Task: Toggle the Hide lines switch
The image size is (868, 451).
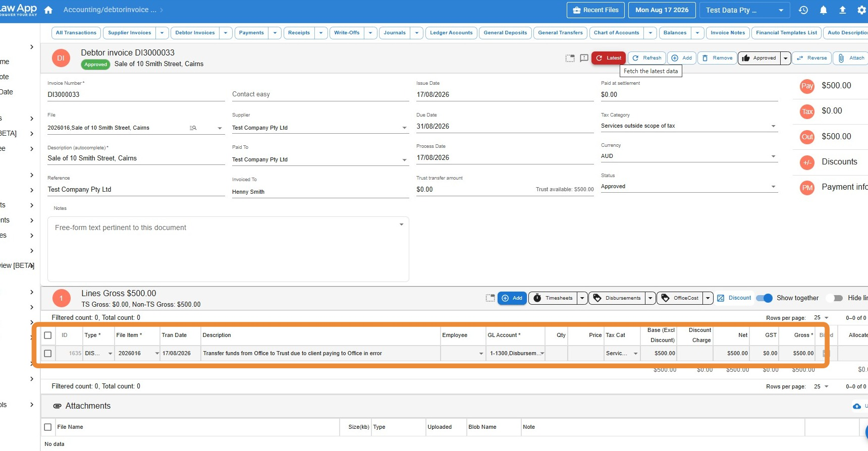Action: (835, 298)
